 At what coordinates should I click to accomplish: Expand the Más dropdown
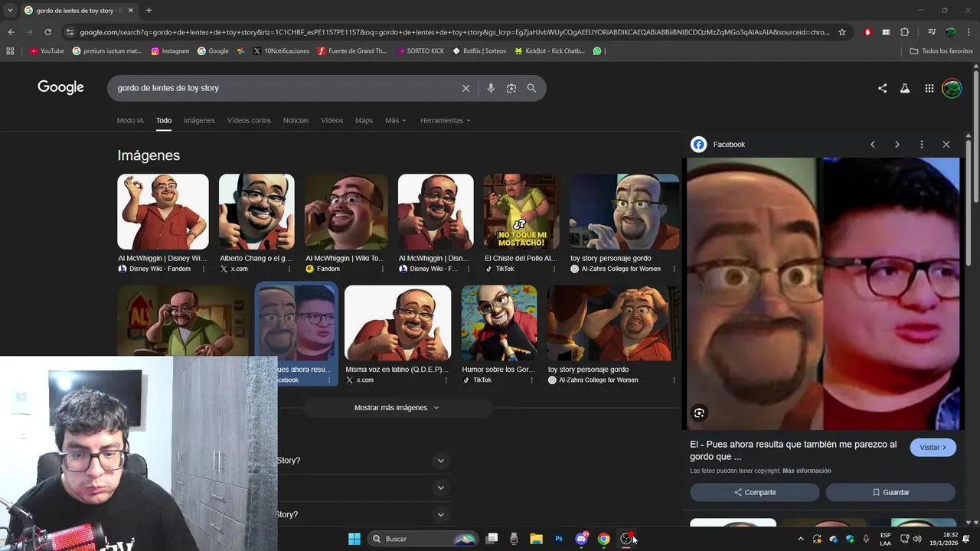[x=395, y=121]
